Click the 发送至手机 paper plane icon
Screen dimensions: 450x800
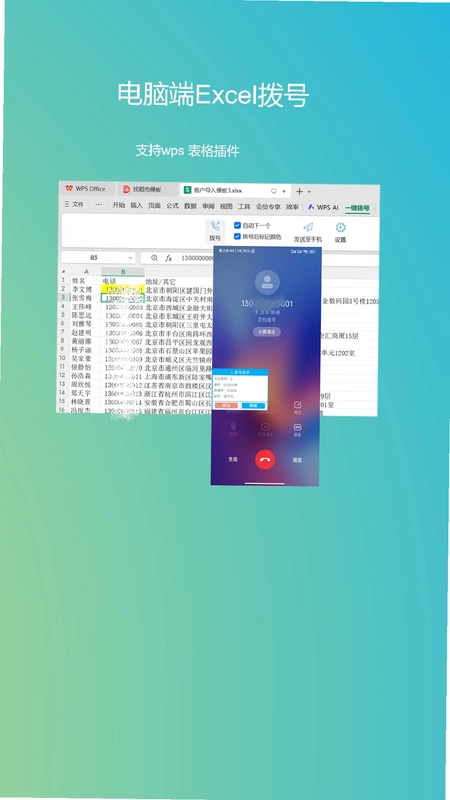tap(308, 227)
